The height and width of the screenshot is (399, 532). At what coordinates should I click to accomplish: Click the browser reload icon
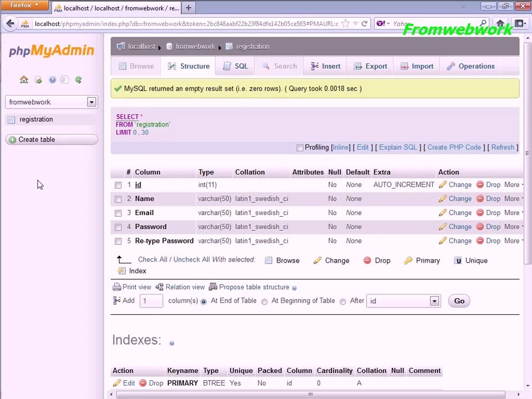click(x=365, y=23)
